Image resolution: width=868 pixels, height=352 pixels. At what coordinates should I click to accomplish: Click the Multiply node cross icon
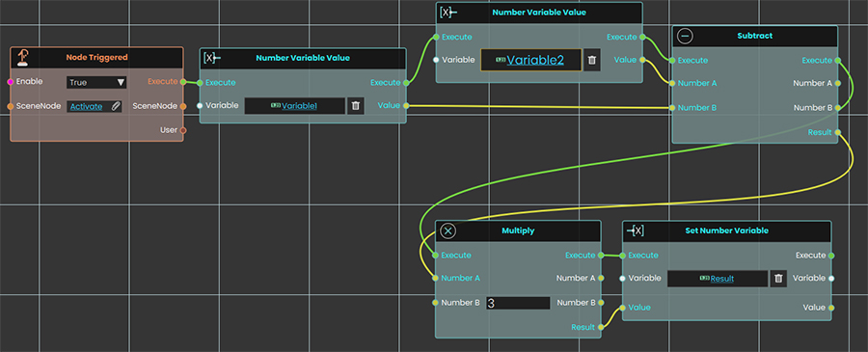(x=448, y=230)
